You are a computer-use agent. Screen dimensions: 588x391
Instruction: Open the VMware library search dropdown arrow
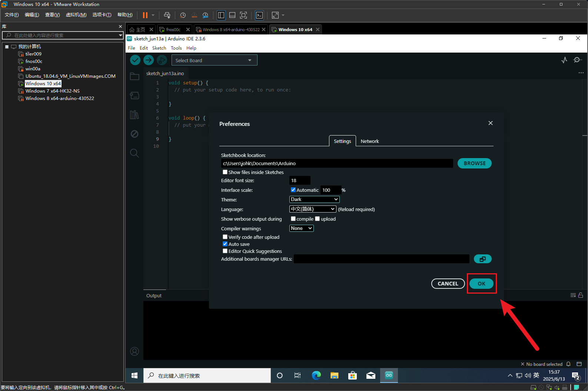tap(120, 35)
